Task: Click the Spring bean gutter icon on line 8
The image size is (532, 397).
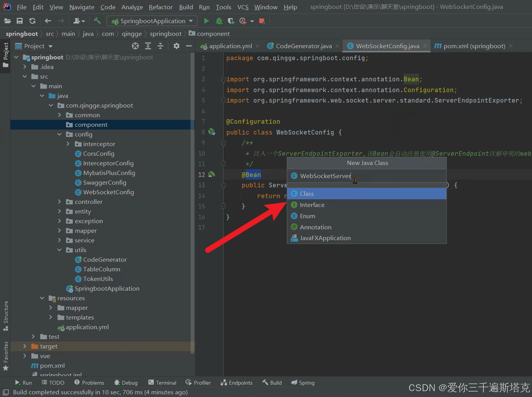Action: (212, 132)
